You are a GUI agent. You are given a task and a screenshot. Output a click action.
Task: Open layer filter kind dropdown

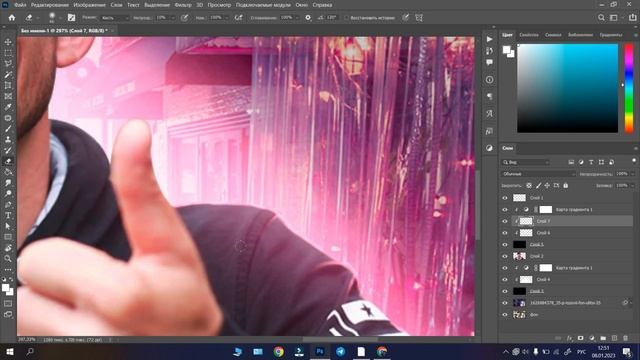526,162
